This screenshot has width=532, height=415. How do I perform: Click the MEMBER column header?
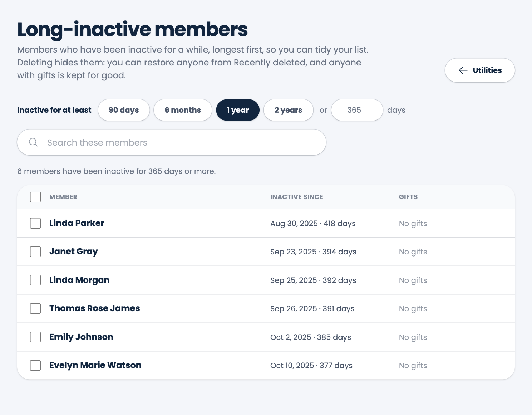tap(63, 197)
